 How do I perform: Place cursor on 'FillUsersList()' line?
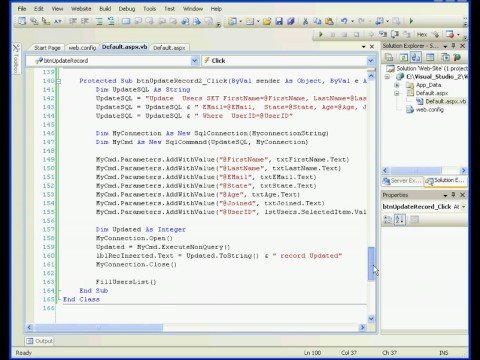(126, 282)
